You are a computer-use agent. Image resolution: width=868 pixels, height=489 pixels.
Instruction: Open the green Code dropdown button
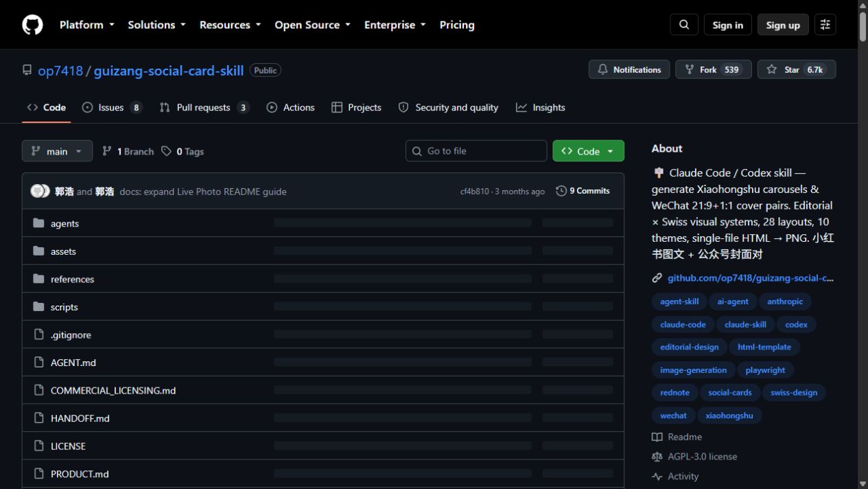(x=588, y=151)
